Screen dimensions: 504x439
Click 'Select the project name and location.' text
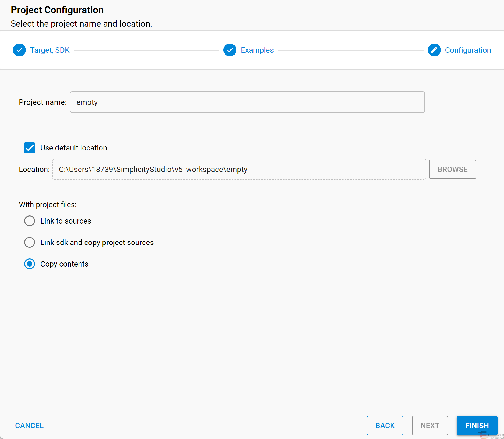tap(81, 24)
